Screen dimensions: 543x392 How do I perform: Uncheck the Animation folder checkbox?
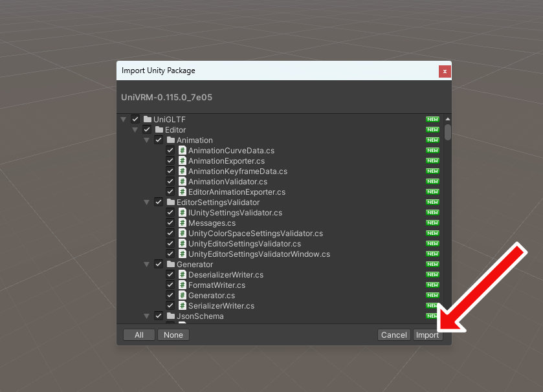tap(159, 140)
